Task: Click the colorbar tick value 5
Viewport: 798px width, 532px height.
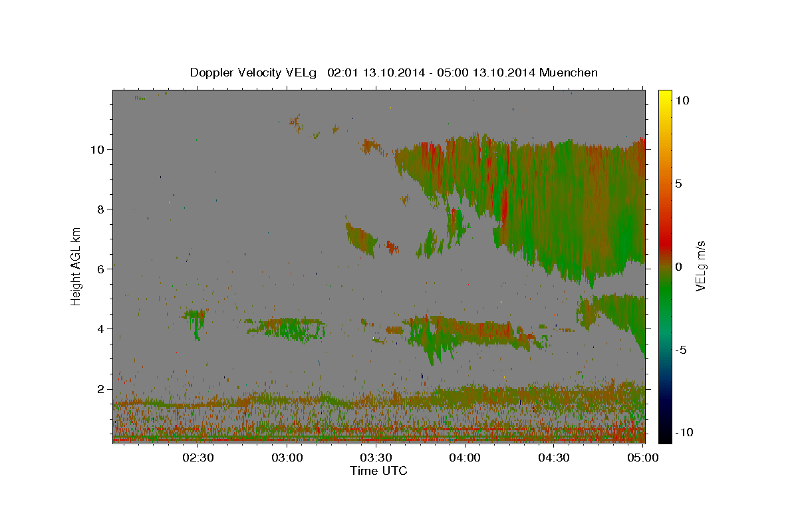Action: coord(680,183)
